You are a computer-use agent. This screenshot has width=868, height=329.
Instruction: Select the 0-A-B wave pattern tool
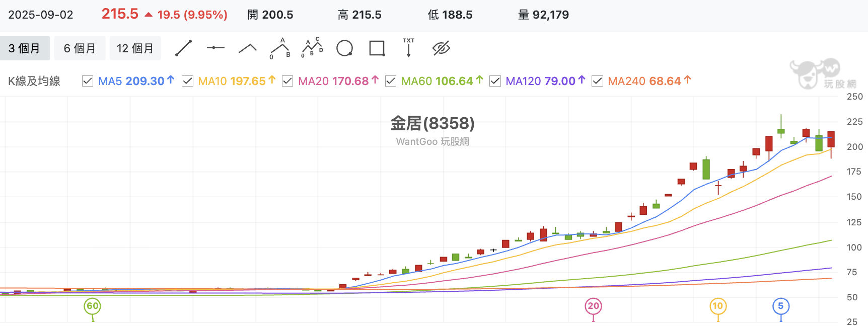tap(280, 48)
